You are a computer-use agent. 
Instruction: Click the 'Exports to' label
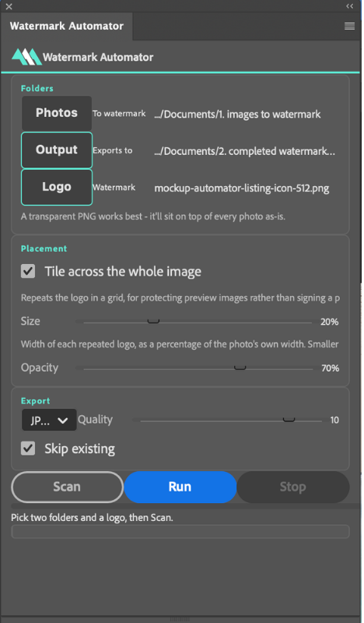click(x=112, y=150)
